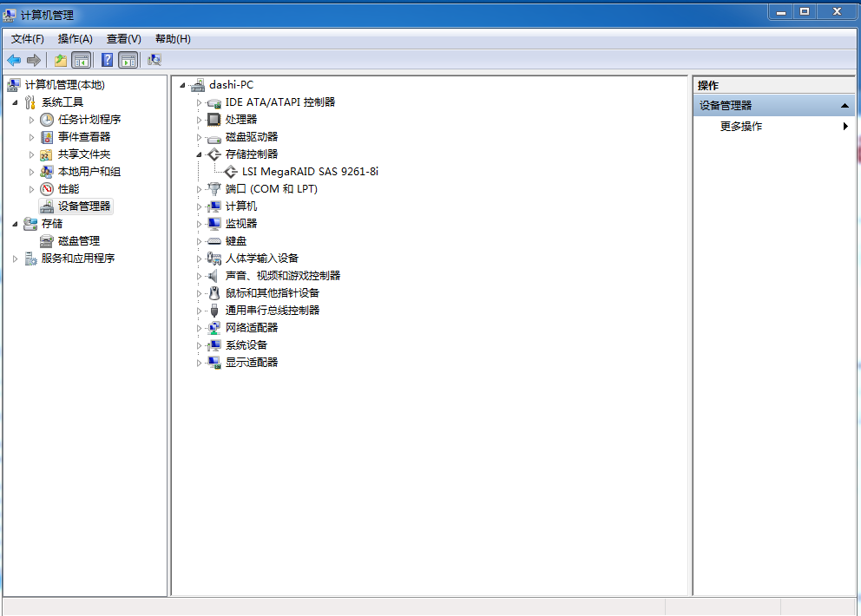
Task: Expand the IDE ATA/ATAPI 控制器 node
Action: tap(199, 102)
